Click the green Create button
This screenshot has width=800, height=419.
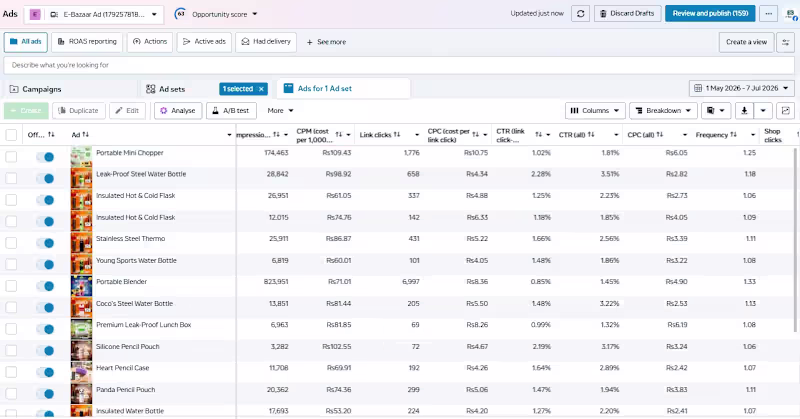pyautogui.click(x=26, y=111)
